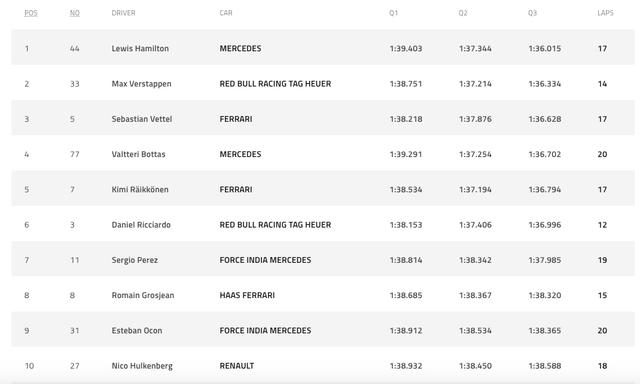The height and width of the screenshot is (384, 640).
Task: Open Max Verstappen driver entry
Action: coord(141,84)
